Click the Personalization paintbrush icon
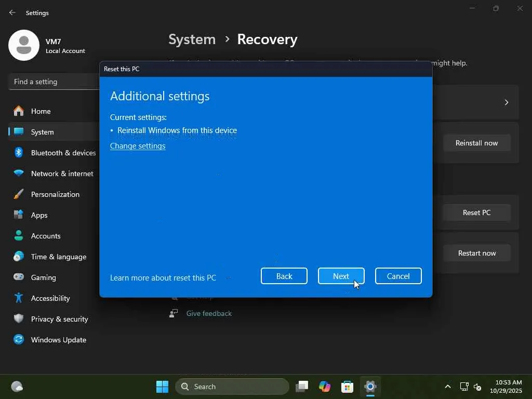This screenshot has width=532, height=399. pyautogui.click(x=19, y=194)
